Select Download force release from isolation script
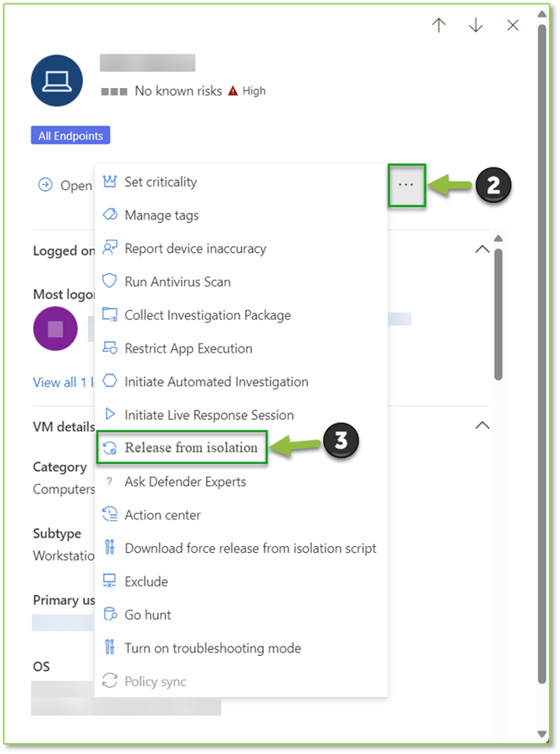Screen dimensions: 560x754 pos(250,548)
